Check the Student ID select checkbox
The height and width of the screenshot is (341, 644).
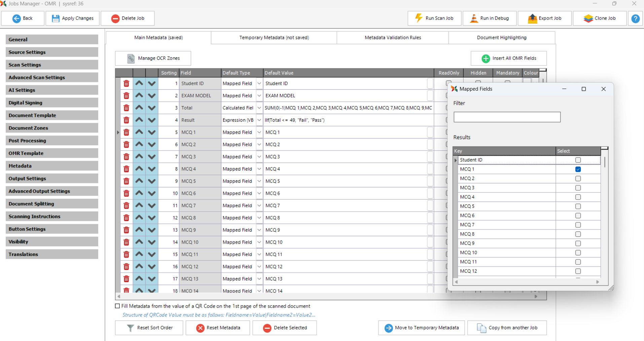[578, 160]
